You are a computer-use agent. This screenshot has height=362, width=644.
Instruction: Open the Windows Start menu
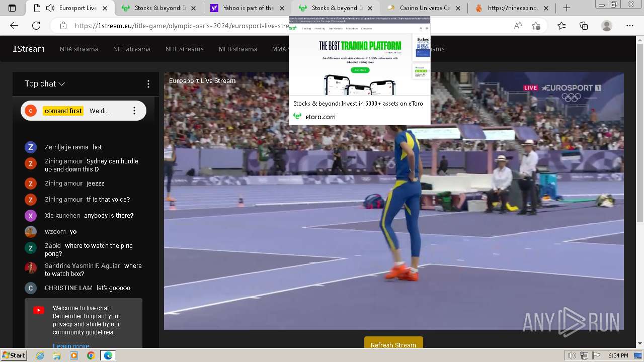click(x=14, y=355)
